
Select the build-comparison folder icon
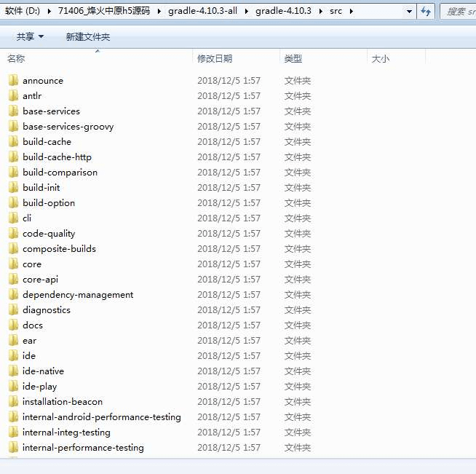pyautogui.click(x=13, y=172)
